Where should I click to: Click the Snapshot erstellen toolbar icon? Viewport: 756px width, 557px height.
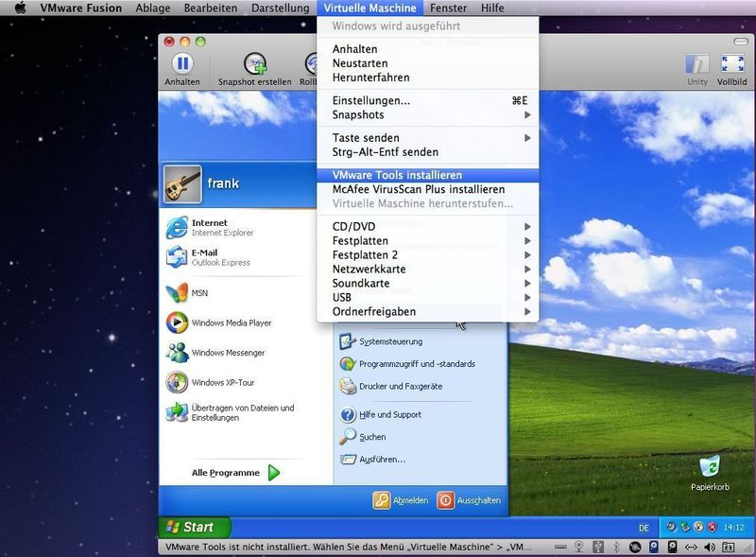[x=255, y=64]
